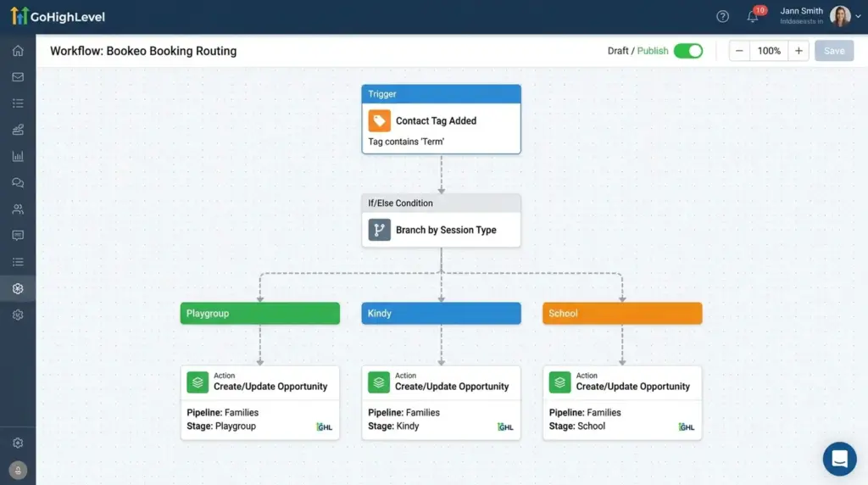Zoom out with the minus button
The width and height of the screenshot is (868, 485).
739,51
